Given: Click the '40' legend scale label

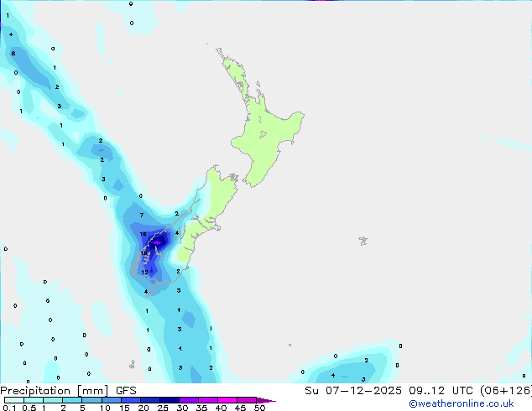Looking at the screenshot, I should coord(221,408).
